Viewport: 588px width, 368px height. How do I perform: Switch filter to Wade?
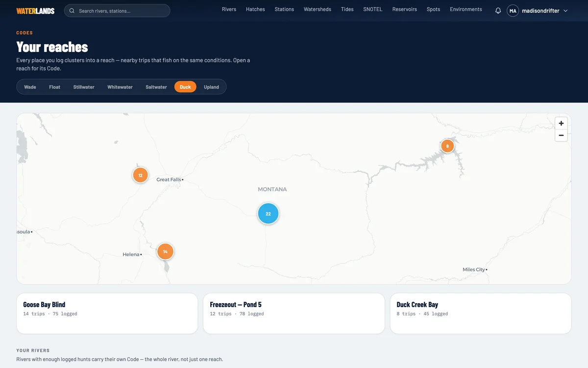[x=30, y=87]
